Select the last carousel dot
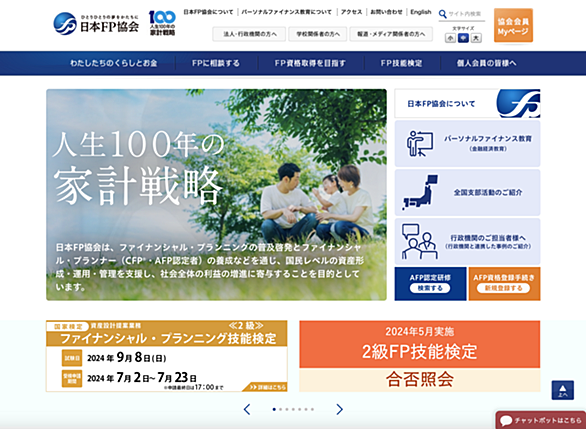Image resolution: width=586 pixels, height=429 pixels. click(x=312, y=410)
